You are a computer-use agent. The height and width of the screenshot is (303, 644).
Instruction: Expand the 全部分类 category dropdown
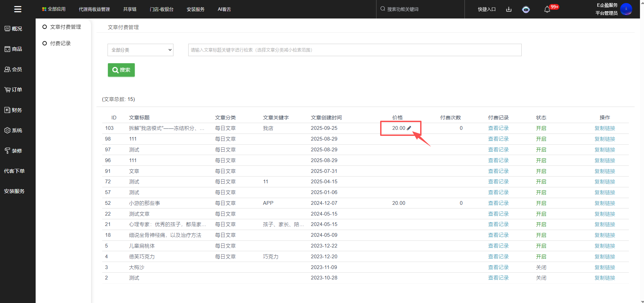click(140, 50)
